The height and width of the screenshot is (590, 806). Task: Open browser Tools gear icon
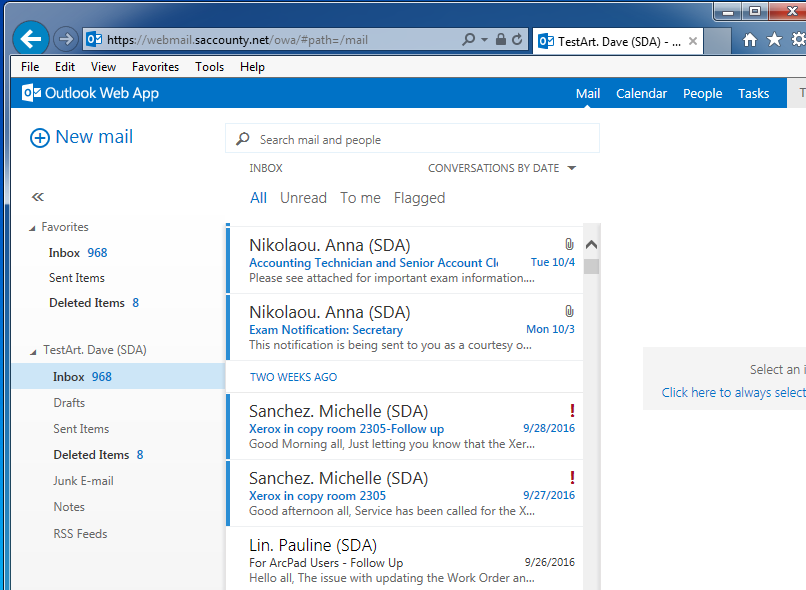(798, 40)
